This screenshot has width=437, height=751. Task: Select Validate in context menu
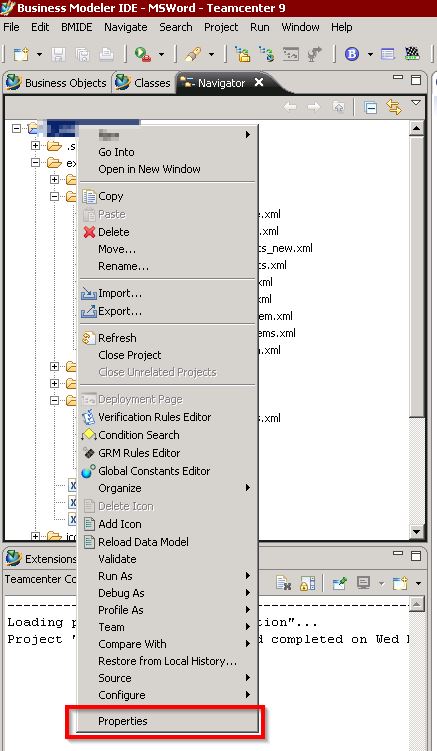coord(167,559)
